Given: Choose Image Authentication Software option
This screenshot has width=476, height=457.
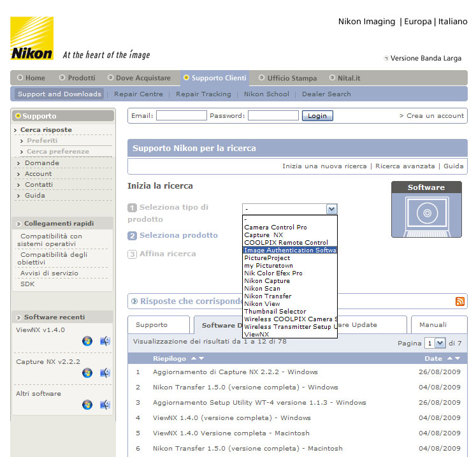Looking at the screenshot, I should (x=290, y=250).
